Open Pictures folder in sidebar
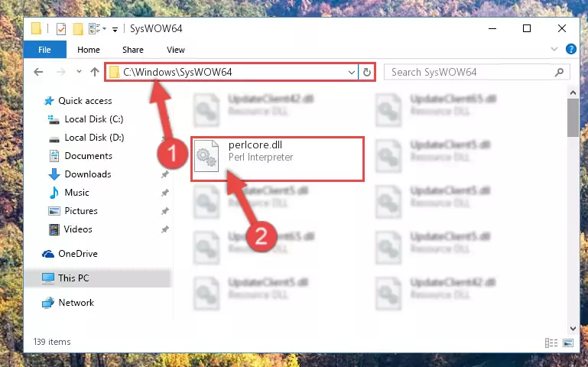This screenshot has width=588, height=367. (x=81, y=211)
